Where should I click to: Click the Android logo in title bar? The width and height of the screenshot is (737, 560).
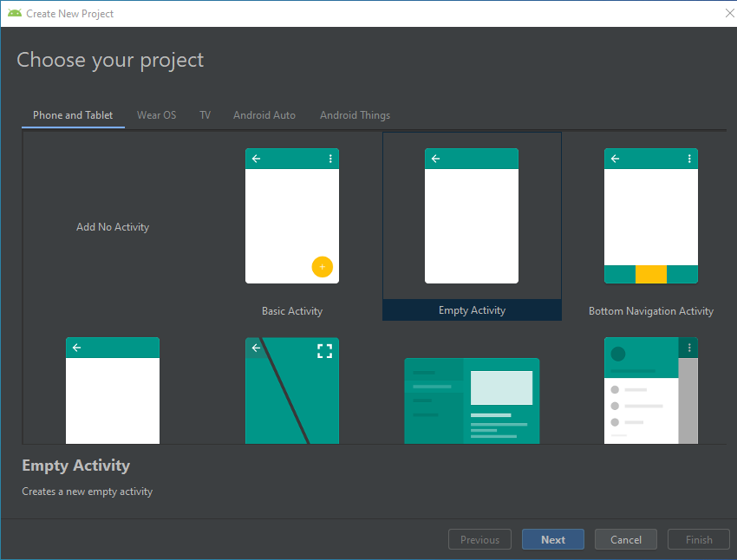coord(15,13)
